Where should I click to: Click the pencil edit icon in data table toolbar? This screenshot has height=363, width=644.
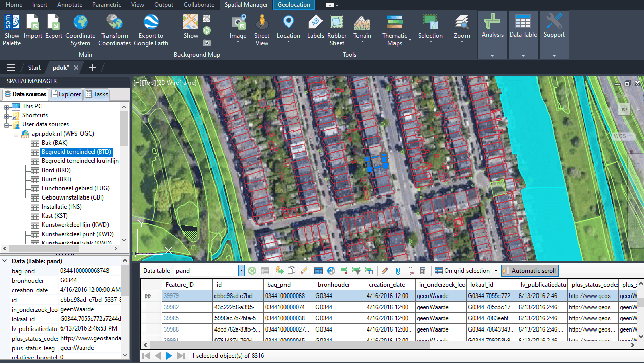pyautogui.click(x=385, y=271)
